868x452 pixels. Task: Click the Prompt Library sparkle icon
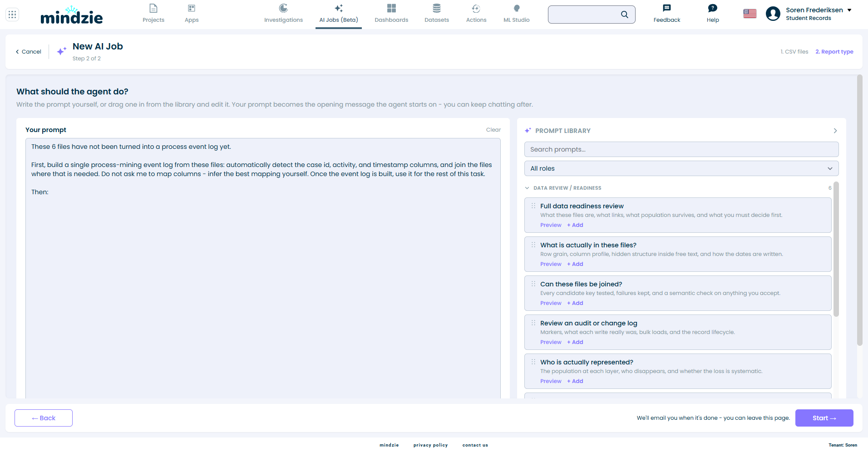point(528,131)
